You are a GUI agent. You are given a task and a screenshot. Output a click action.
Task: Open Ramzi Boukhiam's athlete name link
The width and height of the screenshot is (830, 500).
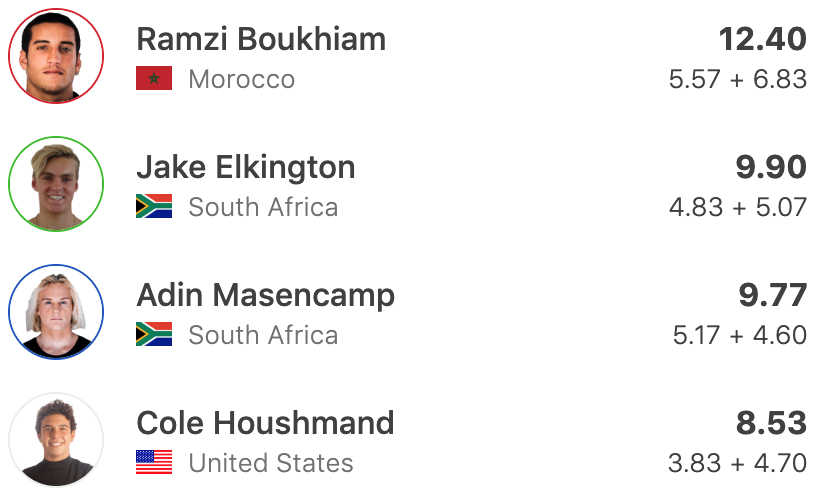click(x=261, y=39)
